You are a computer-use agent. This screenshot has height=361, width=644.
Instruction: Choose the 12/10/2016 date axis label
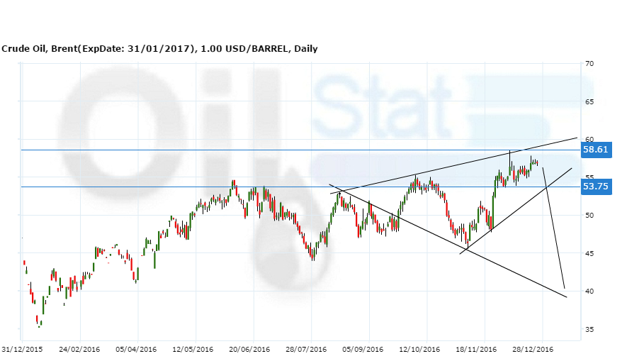[x=419, y=349]
